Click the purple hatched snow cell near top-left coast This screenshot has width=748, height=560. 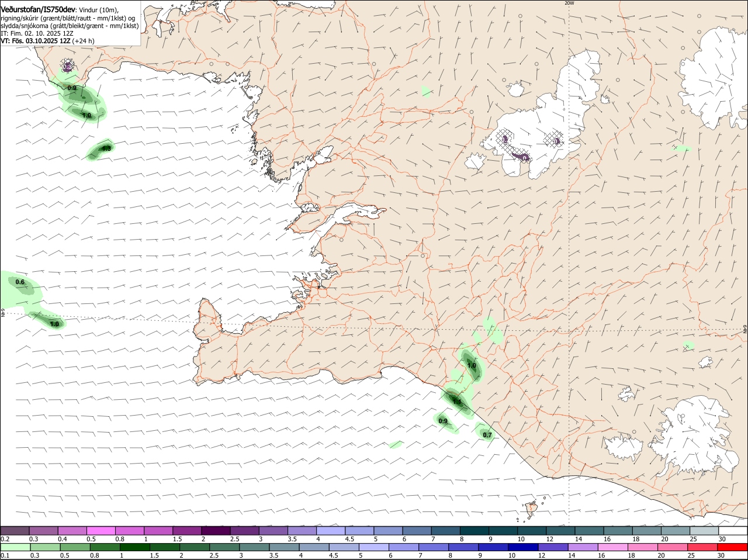point(67,65)
